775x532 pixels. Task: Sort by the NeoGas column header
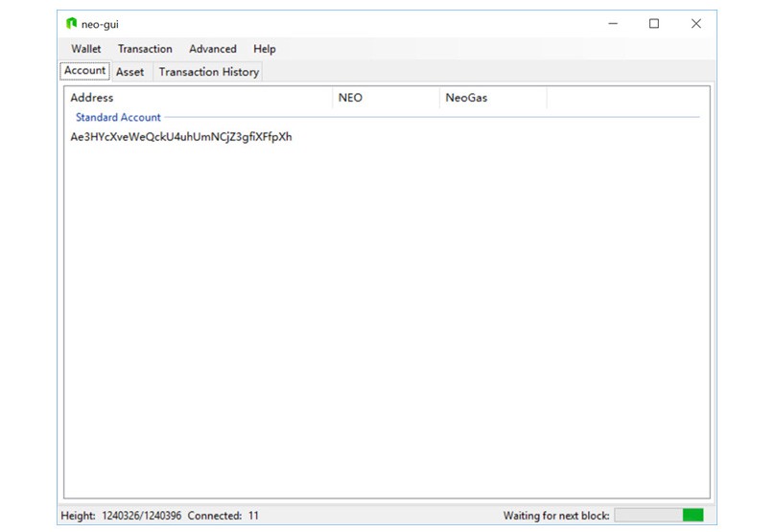click(x=493, y=98)
